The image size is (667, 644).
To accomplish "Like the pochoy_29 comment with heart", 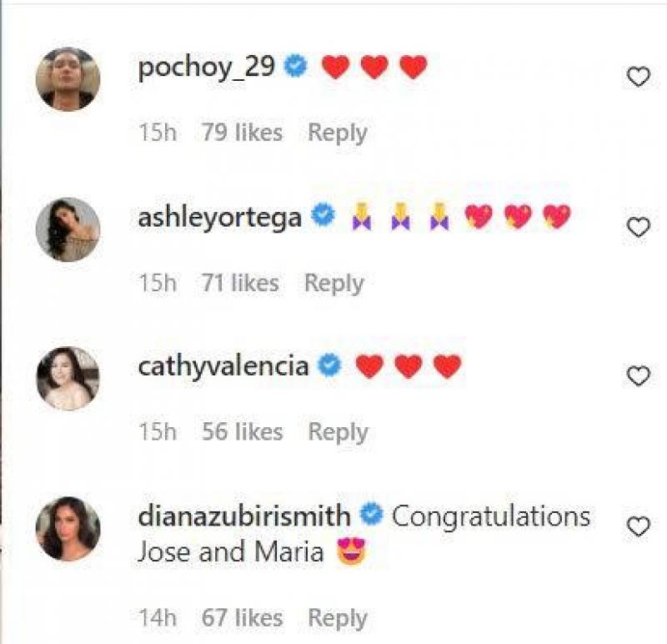I will pyautogui.click(x=638, y=78).
